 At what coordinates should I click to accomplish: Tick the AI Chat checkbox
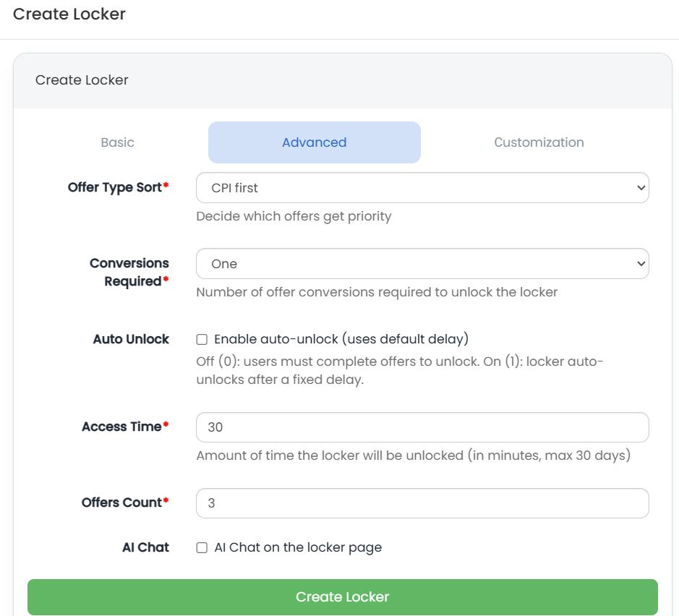202,548
